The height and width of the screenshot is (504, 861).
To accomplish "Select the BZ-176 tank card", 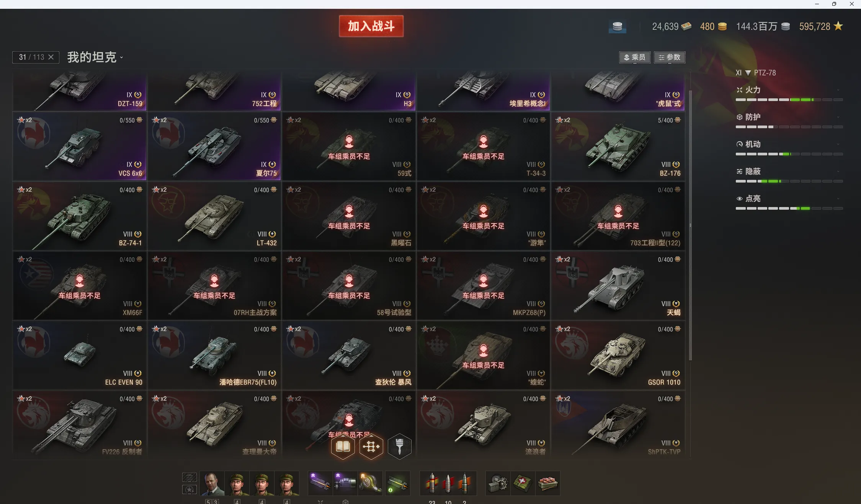I will pos(618,146).
